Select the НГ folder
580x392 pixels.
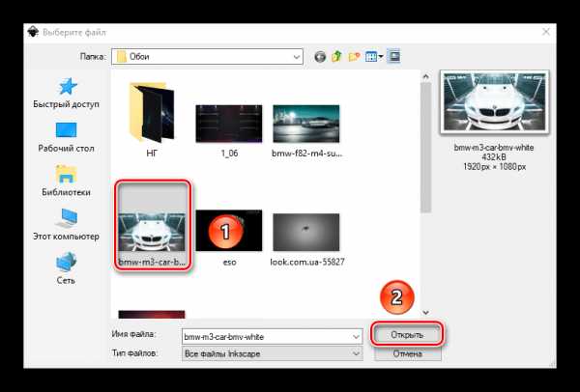click(152, 120)
